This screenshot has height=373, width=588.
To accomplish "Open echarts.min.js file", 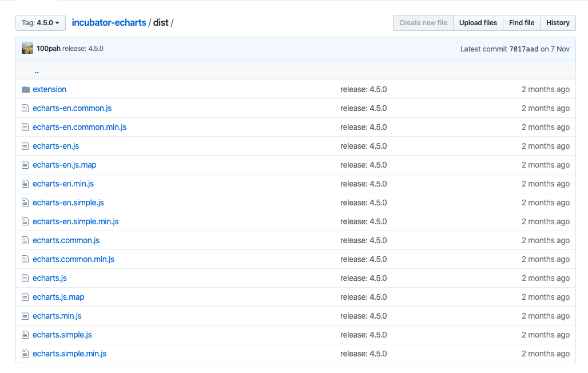I will click(57, 316).
